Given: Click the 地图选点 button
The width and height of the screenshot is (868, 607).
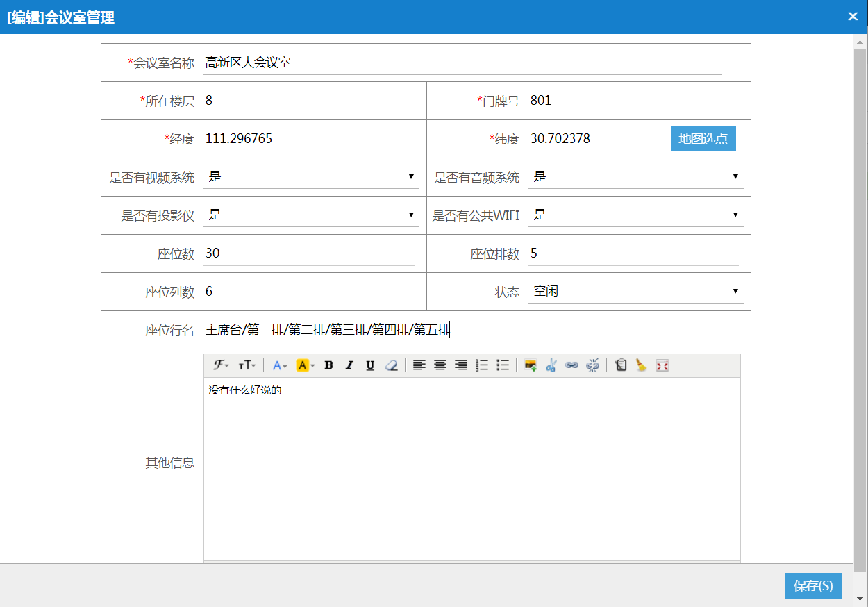Looking at the screenshot, I should pos(703,138).
